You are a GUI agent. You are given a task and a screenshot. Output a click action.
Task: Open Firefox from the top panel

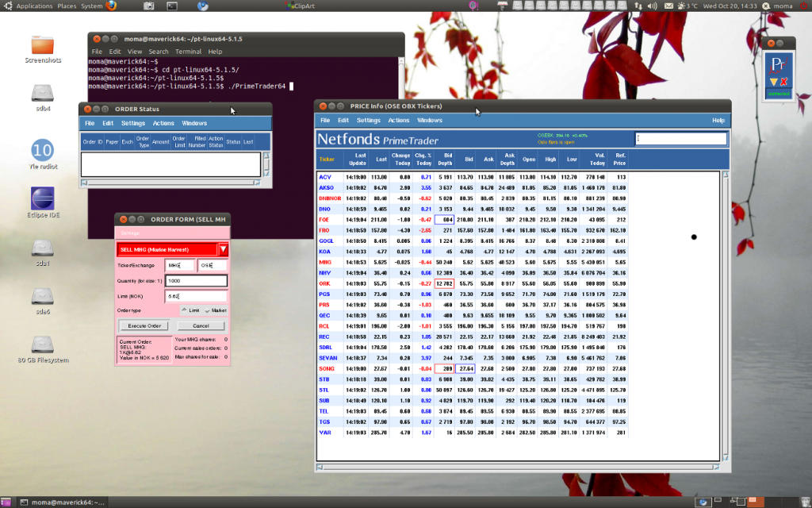click(x=111, y=6)
